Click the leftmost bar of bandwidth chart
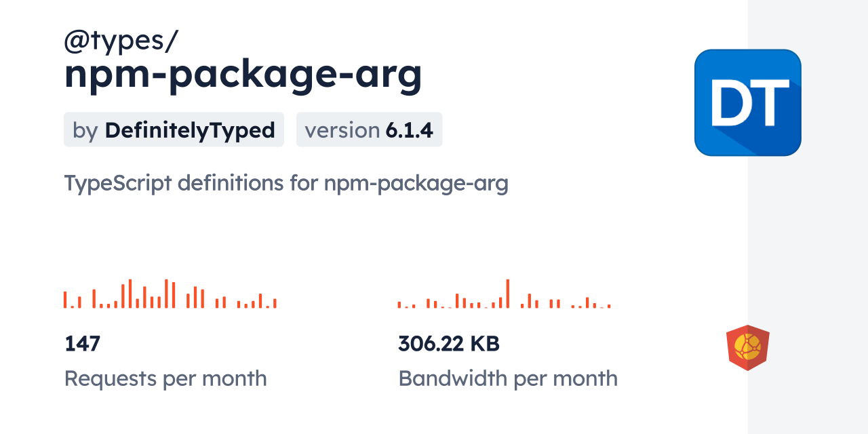The width and height of the screenshot is (868, 434). (399, 305)
